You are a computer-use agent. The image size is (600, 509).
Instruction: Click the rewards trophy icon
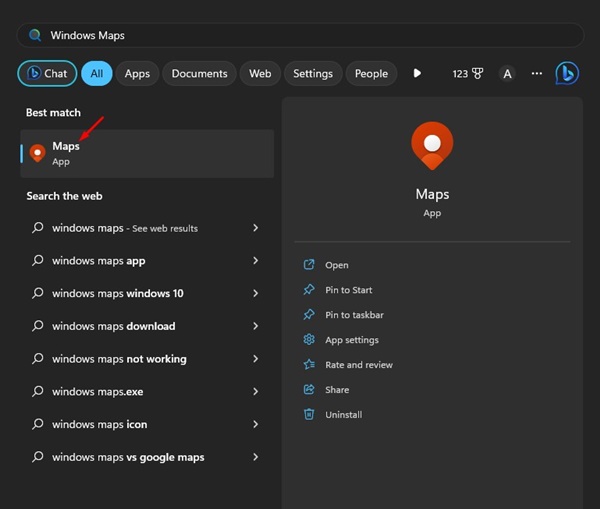pos(478,73)
